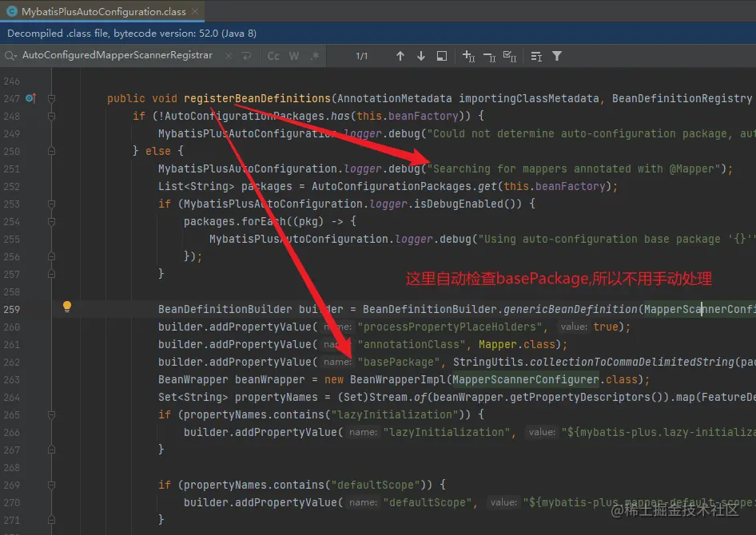Click the new line icon in search bar
The image size is (756, 535).
tap(246, 56)
